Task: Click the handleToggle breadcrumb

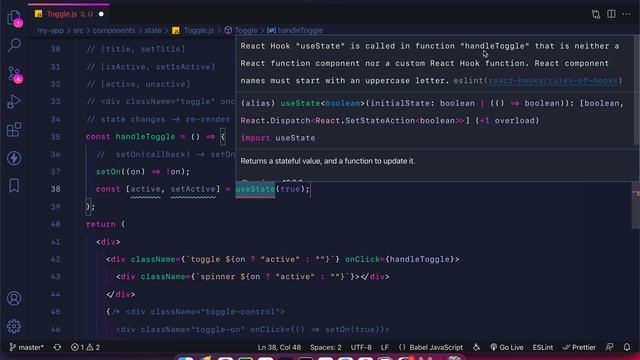Action: coord(295,30)
